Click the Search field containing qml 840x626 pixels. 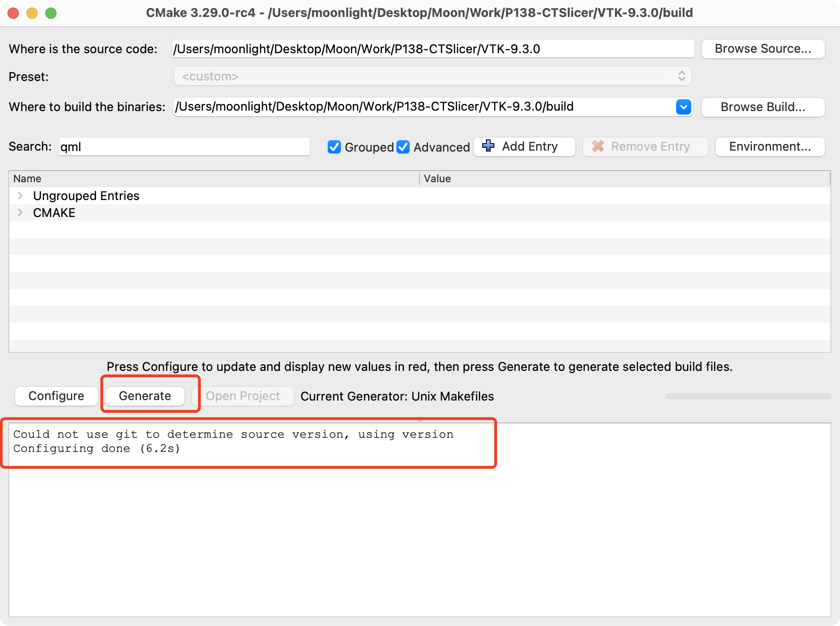[x=184, y=147]
